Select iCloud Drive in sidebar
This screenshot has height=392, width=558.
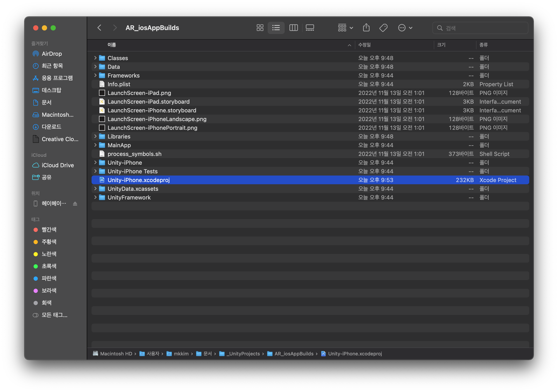[58, 165]
